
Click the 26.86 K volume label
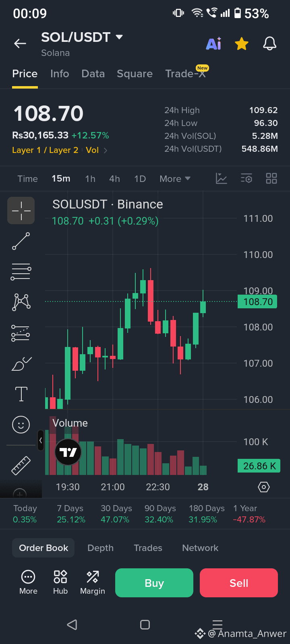[x=259, y=466]
